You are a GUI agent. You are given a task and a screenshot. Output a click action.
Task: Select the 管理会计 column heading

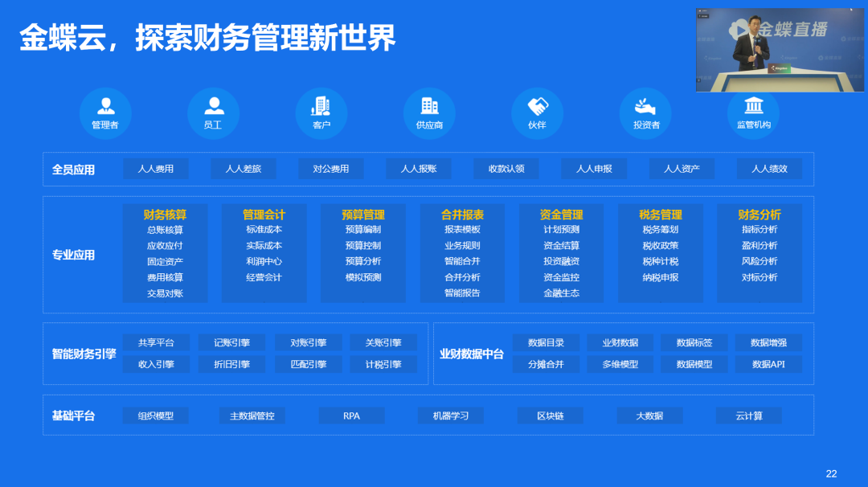[264, 215]
